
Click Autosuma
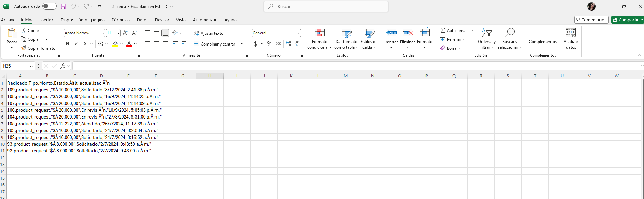[x=453, y=31]
